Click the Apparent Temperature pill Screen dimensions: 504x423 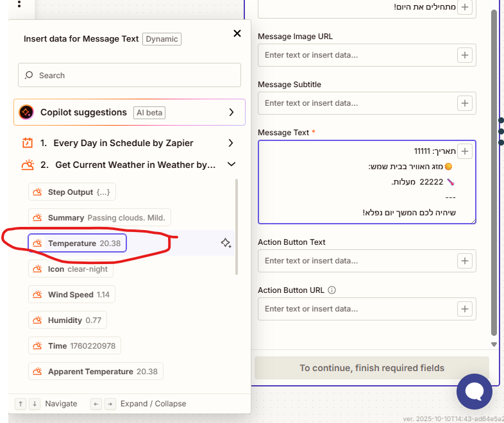pyautogui.click(x=96, y=372)
